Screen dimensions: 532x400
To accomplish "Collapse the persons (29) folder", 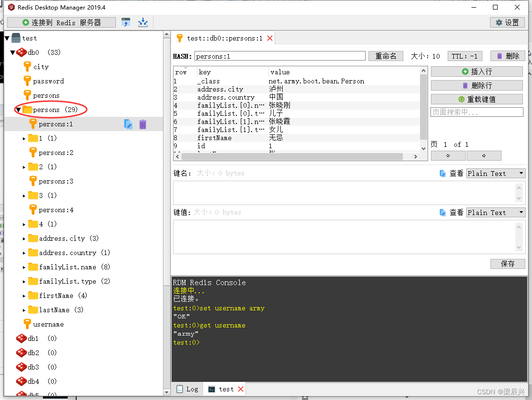I will pos(18,110).
